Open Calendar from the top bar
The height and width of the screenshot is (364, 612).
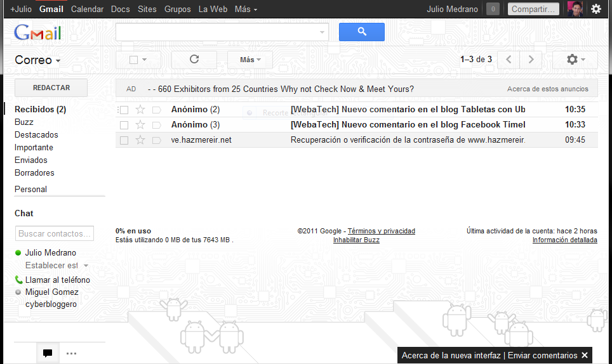87,9
